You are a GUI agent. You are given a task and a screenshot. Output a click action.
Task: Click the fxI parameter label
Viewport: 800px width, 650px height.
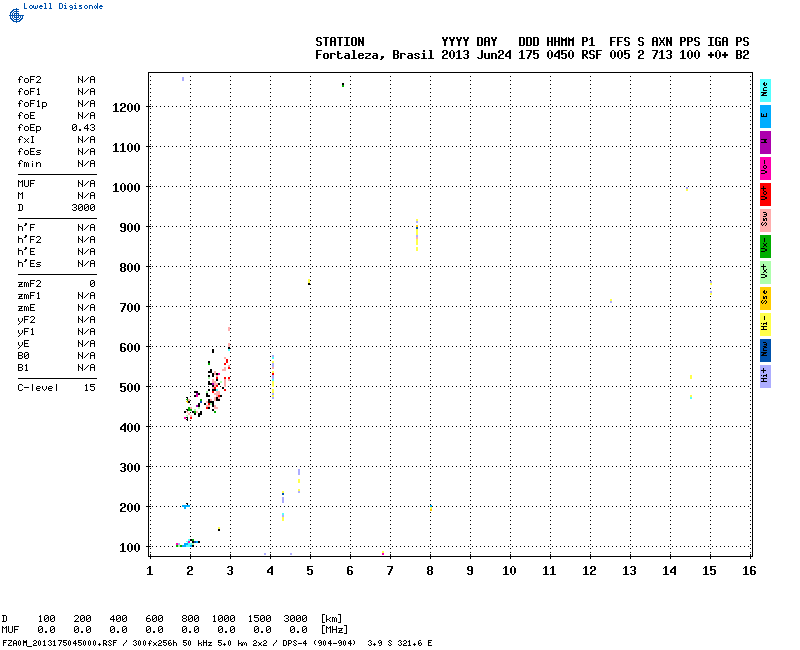(x=27, y=140)
